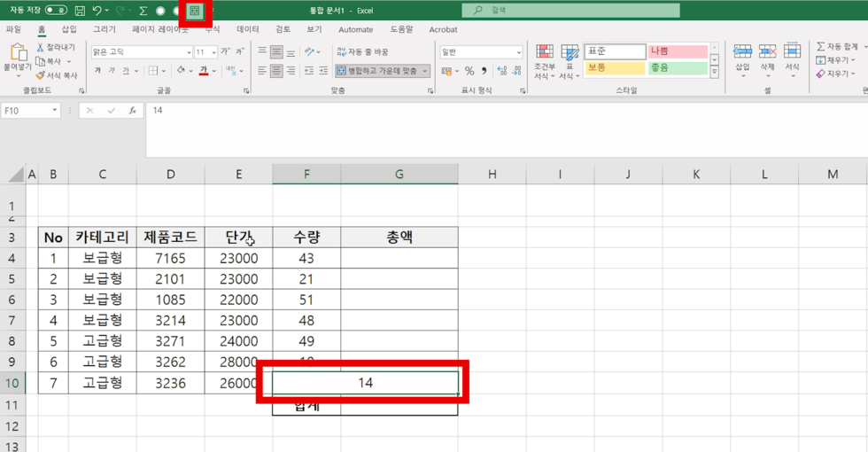The height and width of the screenshot is (452, 868).
Task: Click AutoSum (자동 합계) button
Action: point(836,47)
